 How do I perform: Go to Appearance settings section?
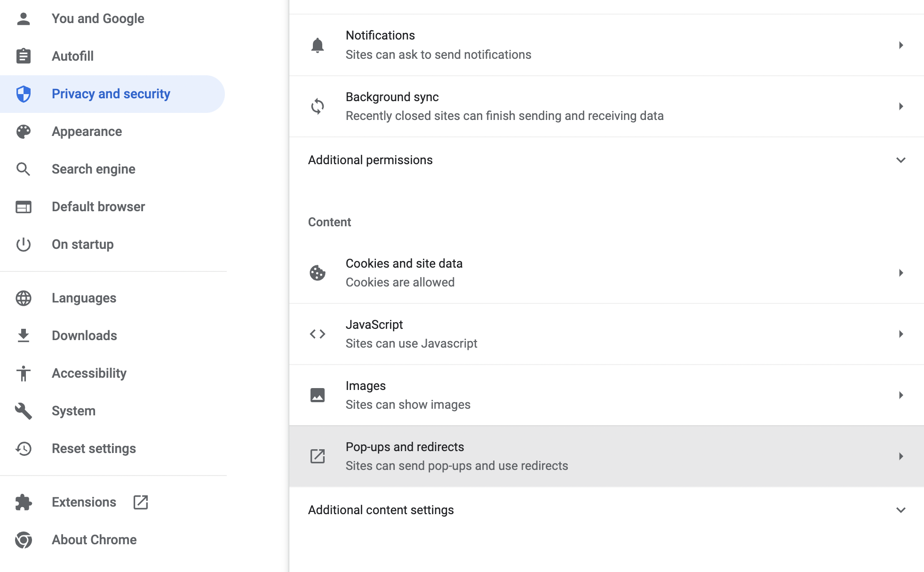pos(87,132)
